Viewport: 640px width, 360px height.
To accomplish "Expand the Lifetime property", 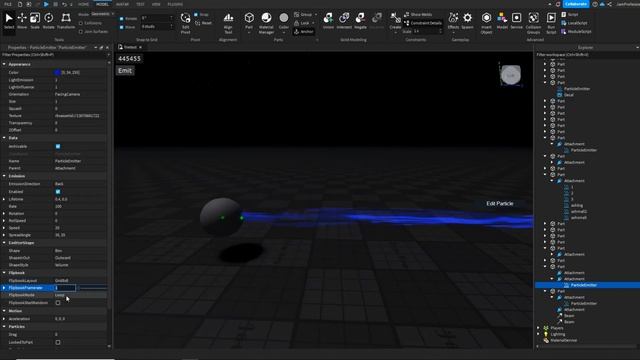I will pyautogui.click(x=4, y=199).
